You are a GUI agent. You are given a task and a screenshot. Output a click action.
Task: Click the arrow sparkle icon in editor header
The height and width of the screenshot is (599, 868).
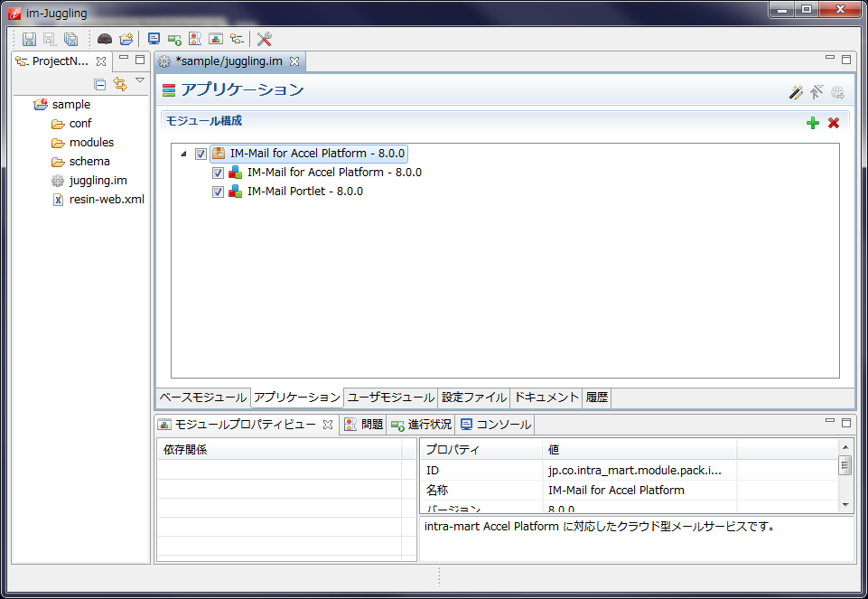817,92
